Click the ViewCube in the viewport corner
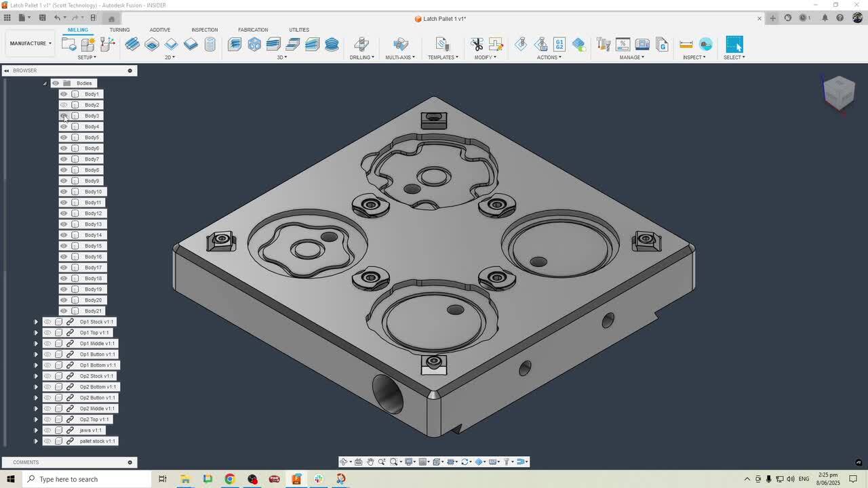The image size is (868, 488). click(839, 91)
